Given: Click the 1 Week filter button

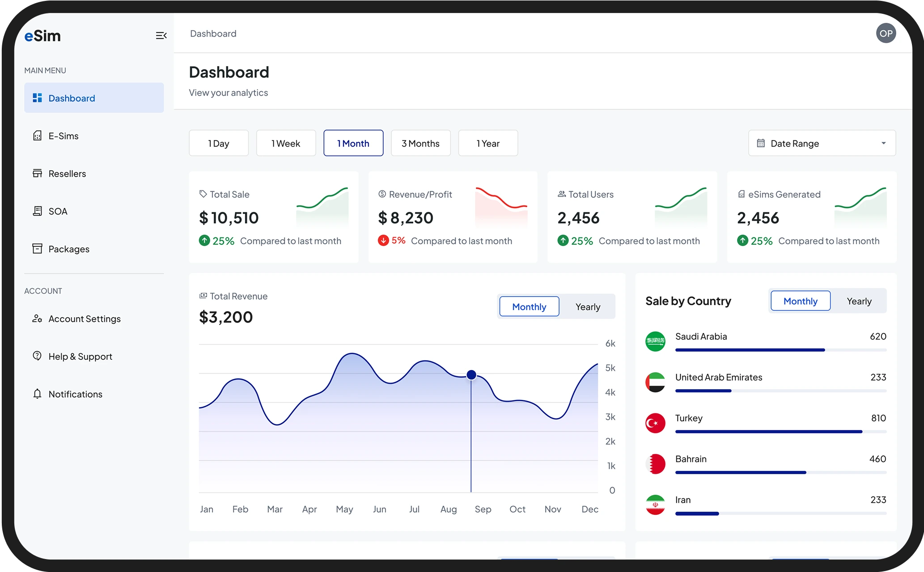Looking at the screenshot, I should tap(286, 143).
